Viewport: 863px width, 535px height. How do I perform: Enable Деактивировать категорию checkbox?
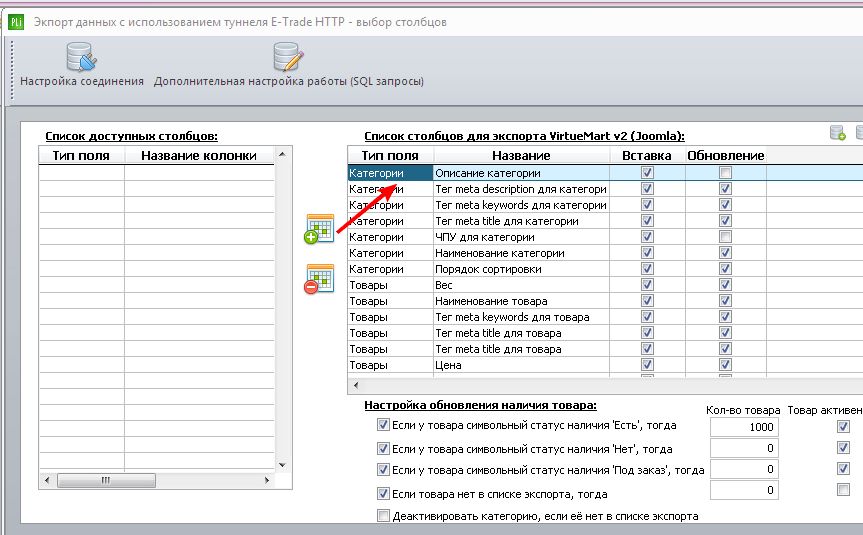click(383, 516)
